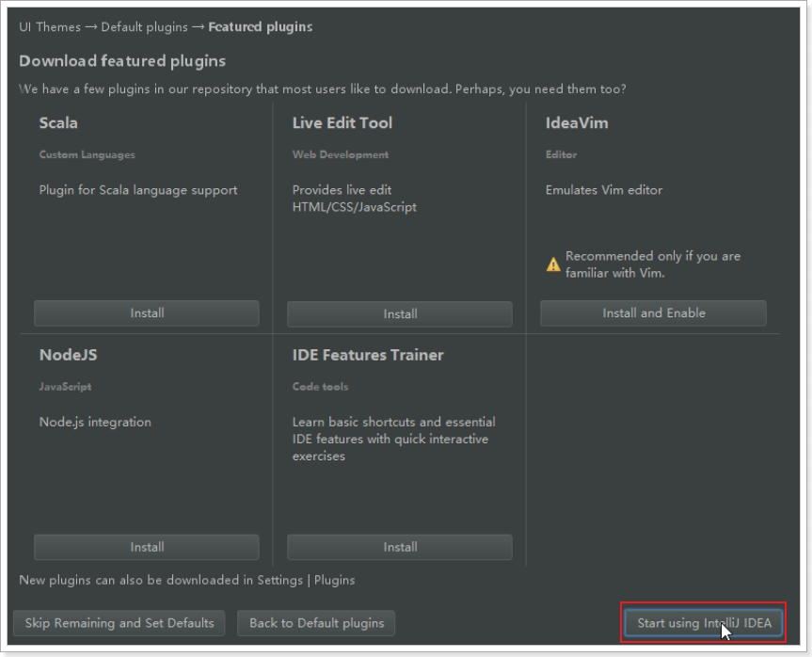The image size is (812, 657).
Task: Click the IdeaVim plugin title
Action: click(577, 122)
